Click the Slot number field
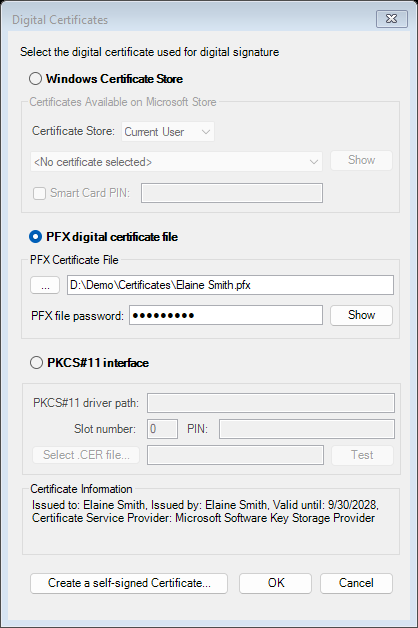The height and width of the screenshot is (628, 418). coord(162,429)
